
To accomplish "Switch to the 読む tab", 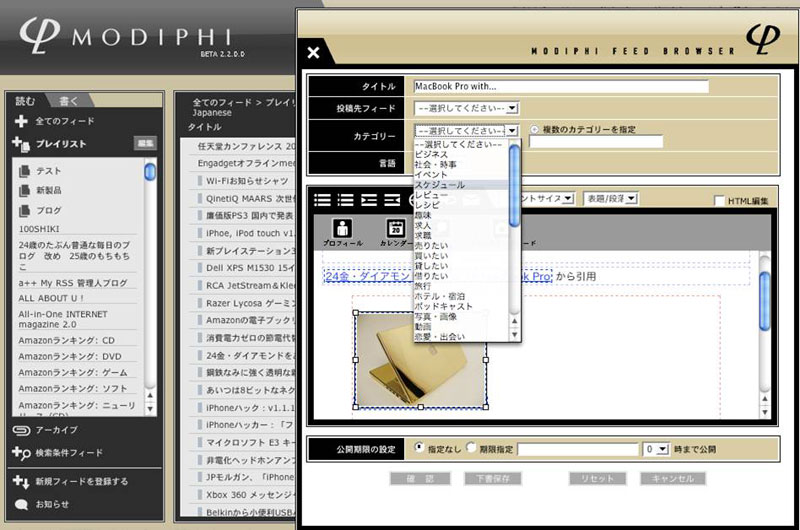I will coord(26,101).
